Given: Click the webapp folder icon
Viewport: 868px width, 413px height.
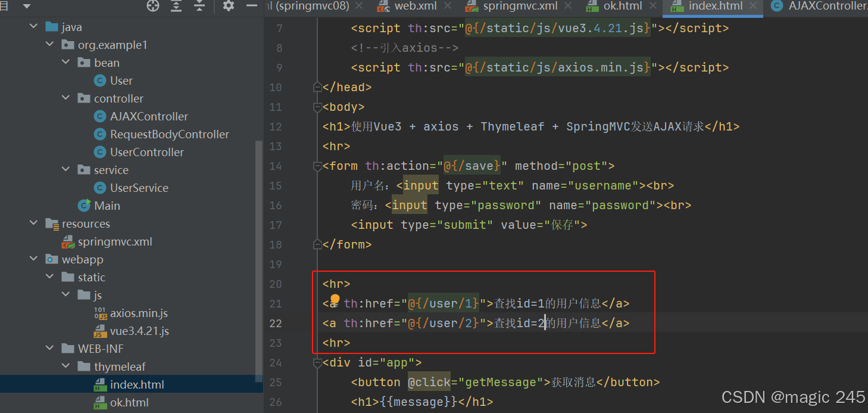Looking at the screenshot, I should [x=52, y=259].
